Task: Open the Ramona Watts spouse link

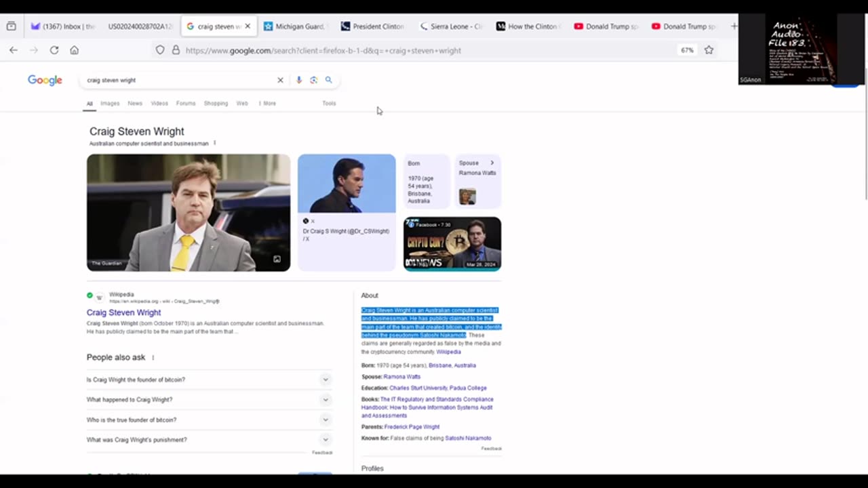Action: pyautogui.click(x=402, y=377)
